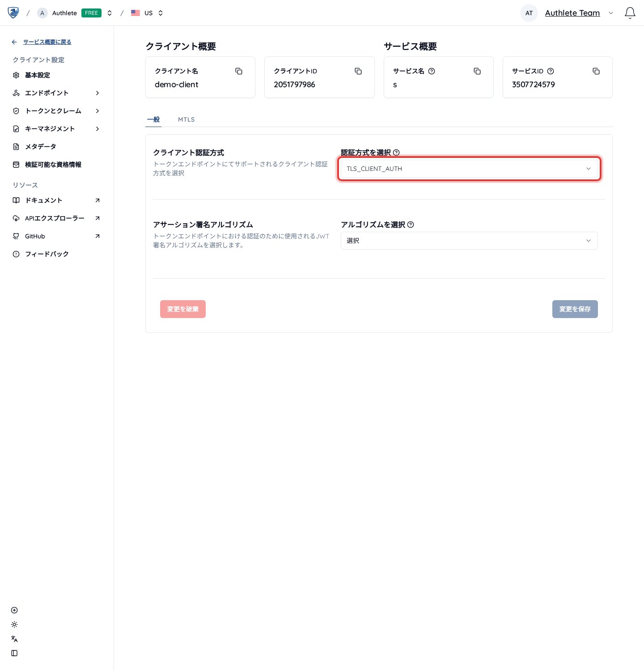644x671 pixels.
Task: Switch to the MTLS tab
Action: coord(186,119)
